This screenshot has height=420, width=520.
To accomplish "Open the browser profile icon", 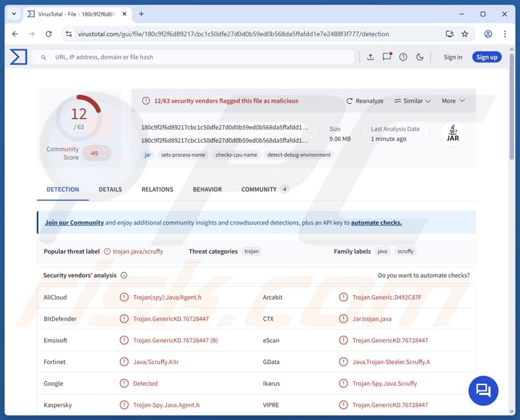I will coord(488,34).
